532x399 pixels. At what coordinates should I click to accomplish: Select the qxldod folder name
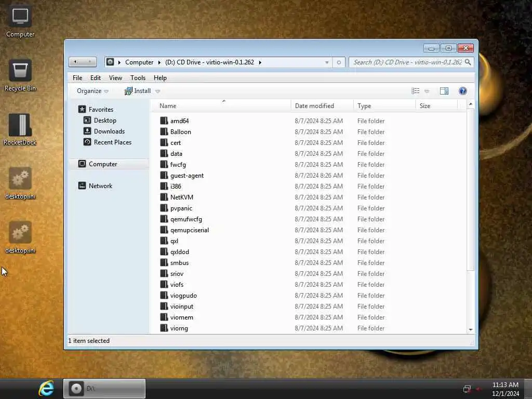(x=179, y=252)
